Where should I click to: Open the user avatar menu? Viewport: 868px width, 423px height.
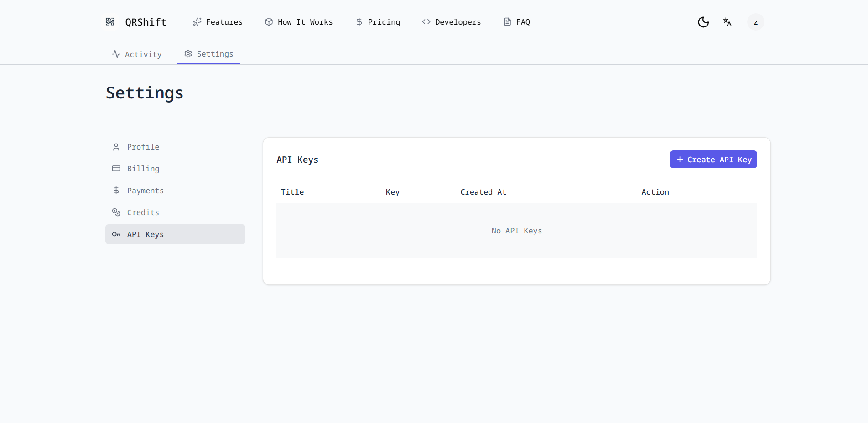(x=755, y=22)
